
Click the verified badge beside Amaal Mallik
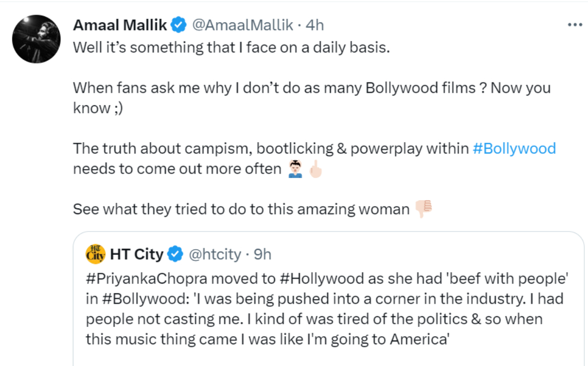180,25
